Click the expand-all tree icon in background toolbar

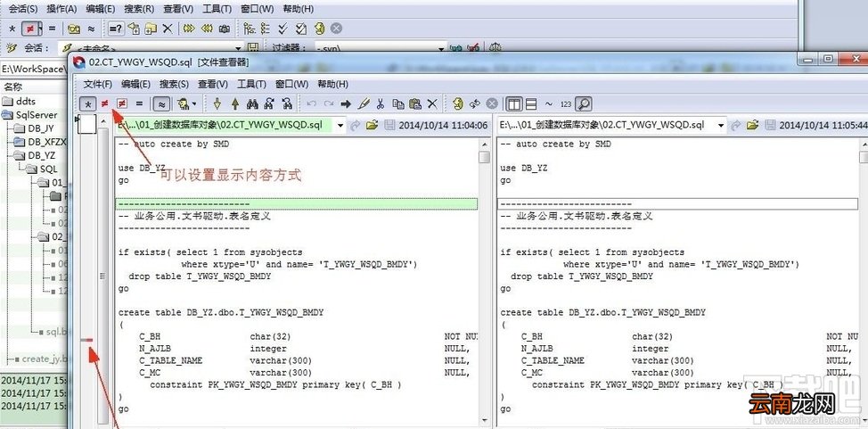(250, 29)
